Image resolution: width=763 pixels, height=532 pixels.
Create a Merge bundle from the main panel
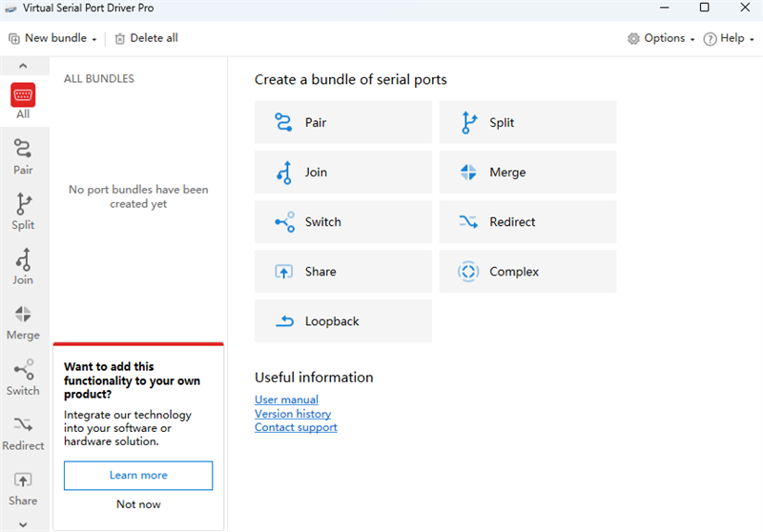pos(527,173)
